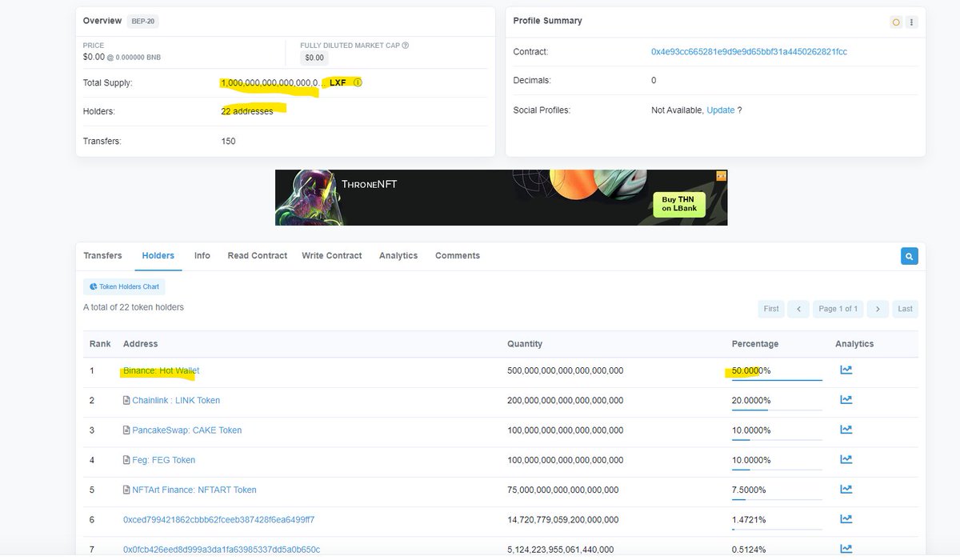
Task: Click the 7.5000% percentage bar
Action: tap(777, 499)
